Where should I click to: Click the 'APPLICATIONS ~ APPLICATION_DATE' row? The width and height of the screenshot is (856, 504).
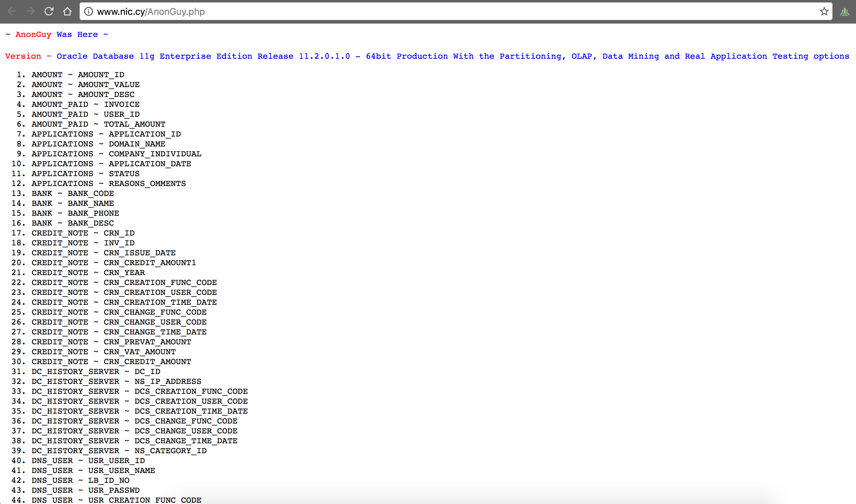pyautogui.click(x=112, y=164)
